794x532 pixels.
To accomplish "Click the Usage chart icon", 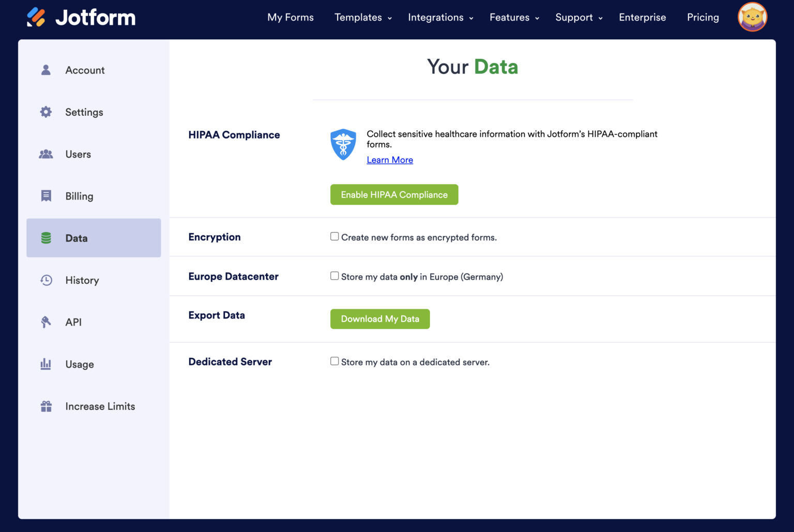I will (x=46, y=364).
